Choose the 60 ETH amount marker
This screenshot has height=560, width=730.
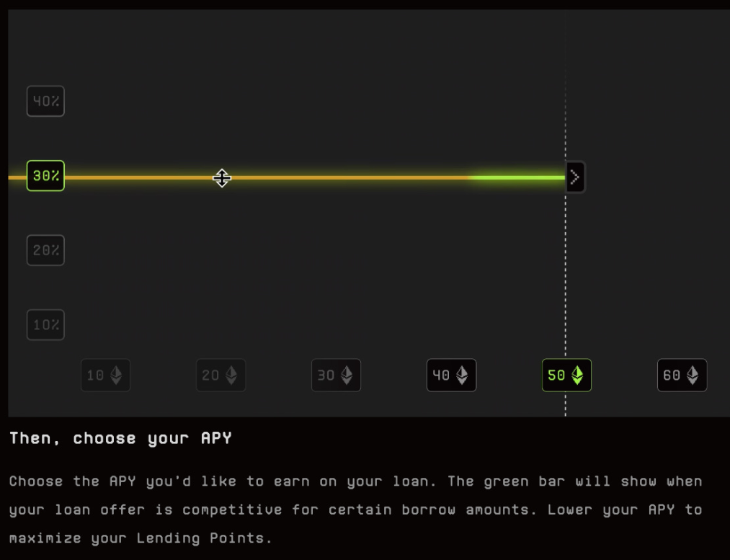682,375
